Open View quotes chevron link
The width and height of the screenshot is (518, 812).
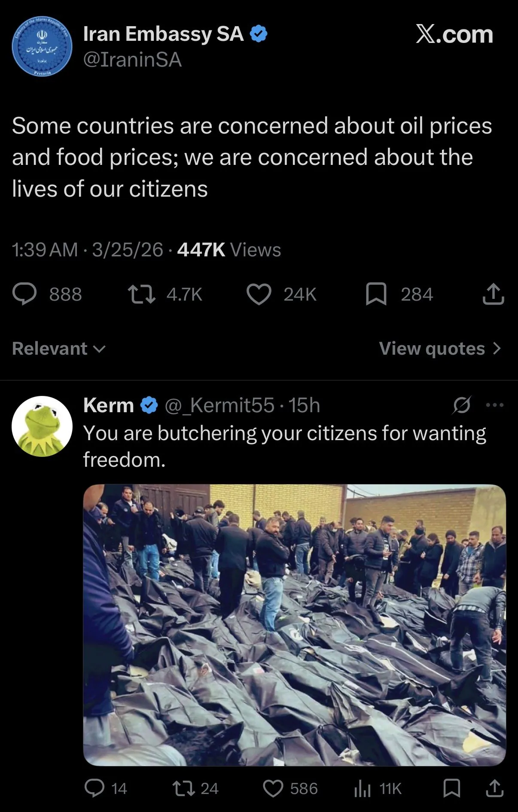pyautogui.click(x=440, y=348)
